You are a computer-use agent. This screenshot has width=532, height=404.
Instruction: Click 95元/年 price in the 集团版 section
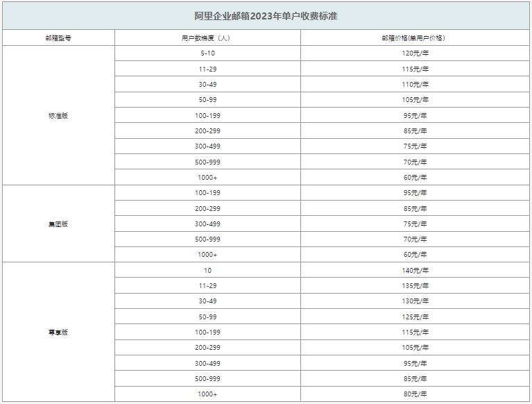(x=415, y=193)
